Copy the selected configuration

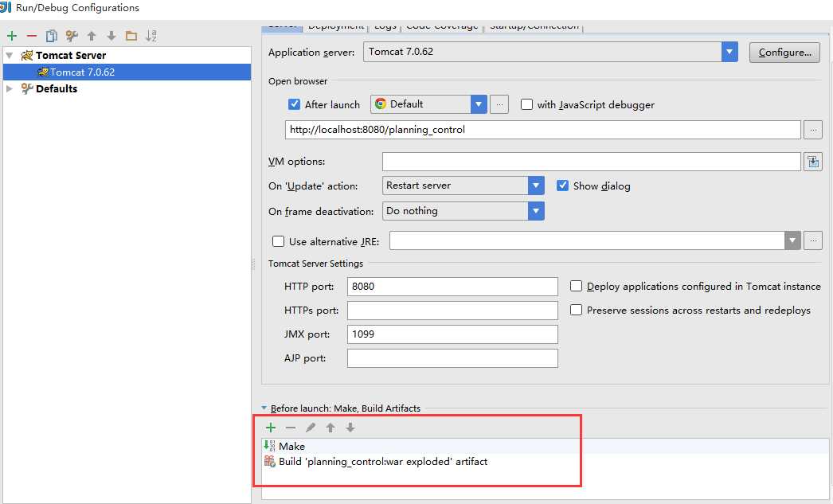point(52,36)
